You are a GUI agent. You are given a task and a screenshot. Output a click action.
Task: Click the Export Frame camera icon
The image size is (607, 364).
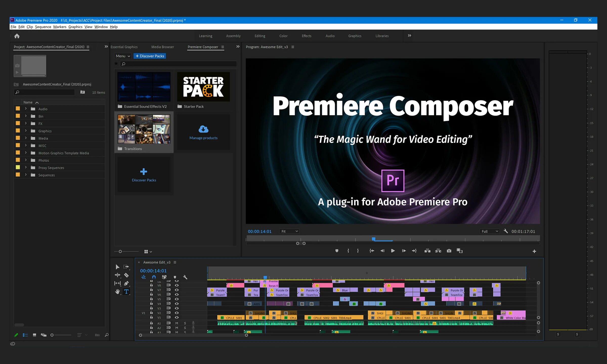tap(449, 251)
